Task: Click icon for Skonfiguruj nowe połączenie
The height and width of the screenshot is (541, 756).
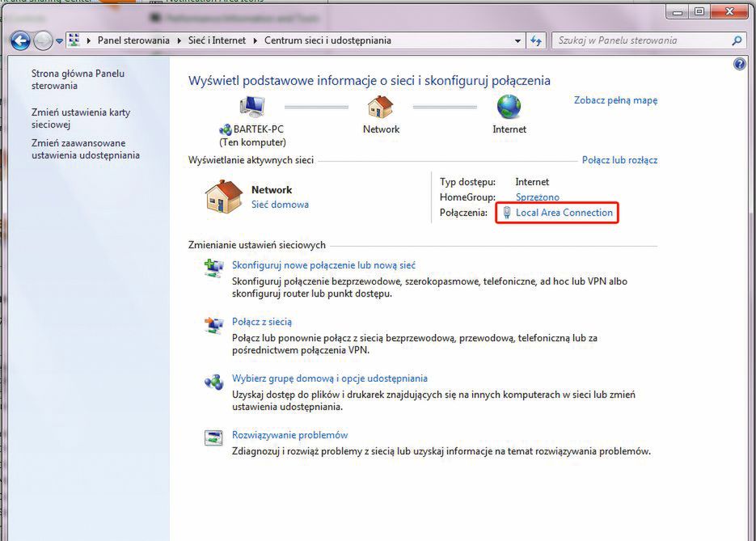Action: point(213,268)
